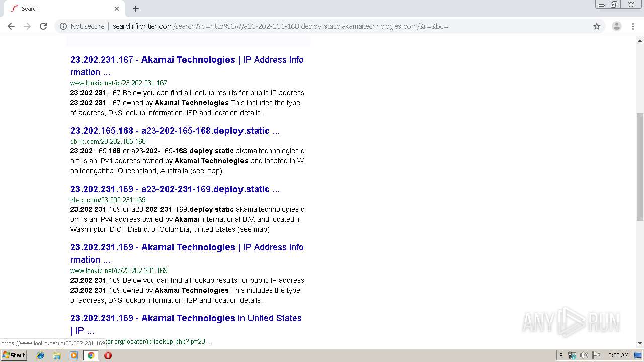The image size is (644, 362).
Task: Show hidden system tray icons
Action: point(561,355)
